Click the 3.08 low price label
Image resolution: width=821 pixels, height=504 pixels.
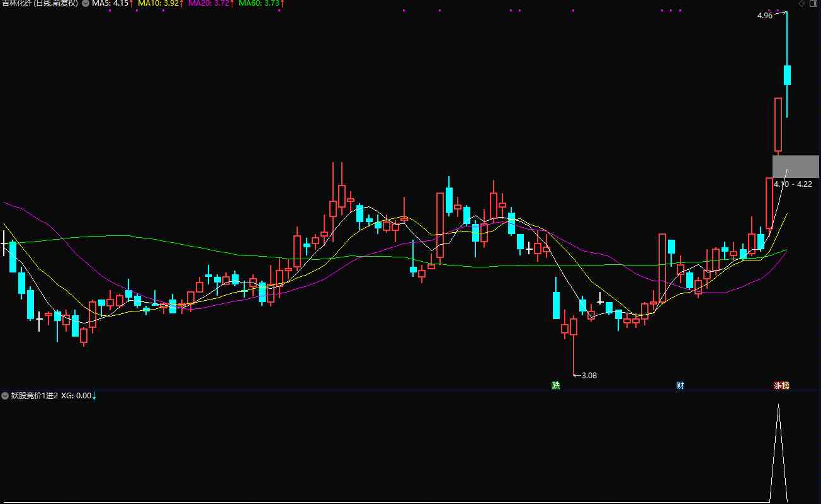pyautogui.click(x=589, y=375)
